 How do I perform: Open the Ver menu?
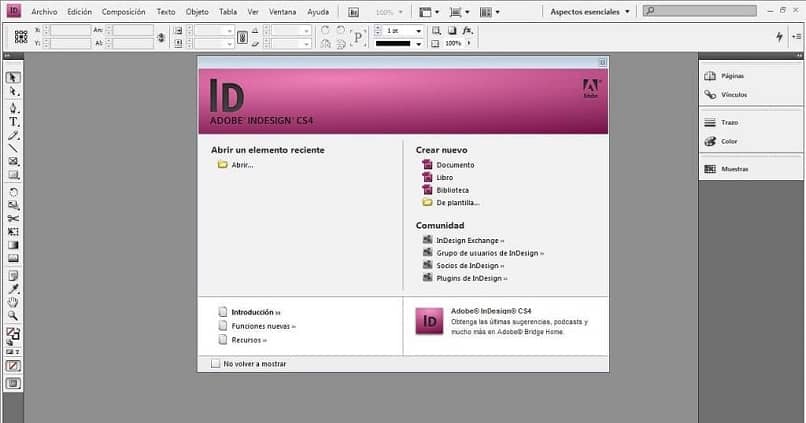[x=253, y=12]
